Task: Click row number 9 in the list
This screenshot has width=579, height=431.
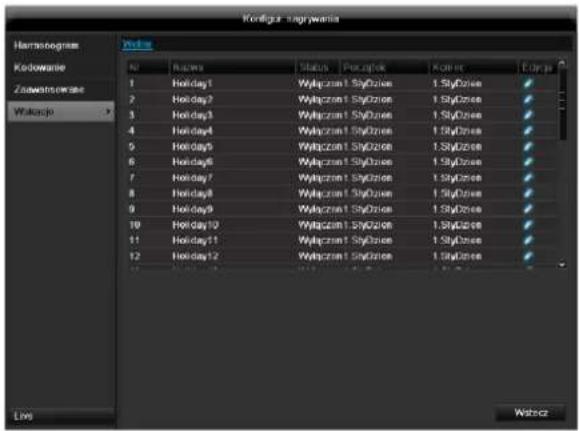Action: coord(132,209)
